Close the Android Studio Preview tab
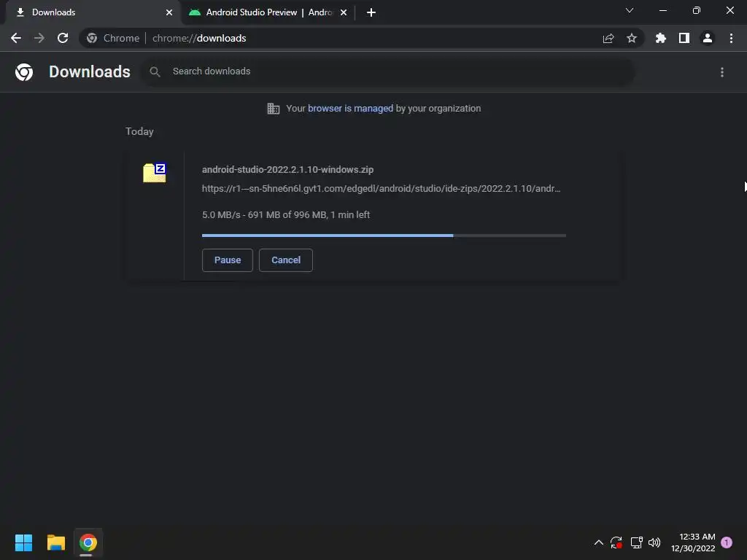The image size is (747, 560). [344, 12]
